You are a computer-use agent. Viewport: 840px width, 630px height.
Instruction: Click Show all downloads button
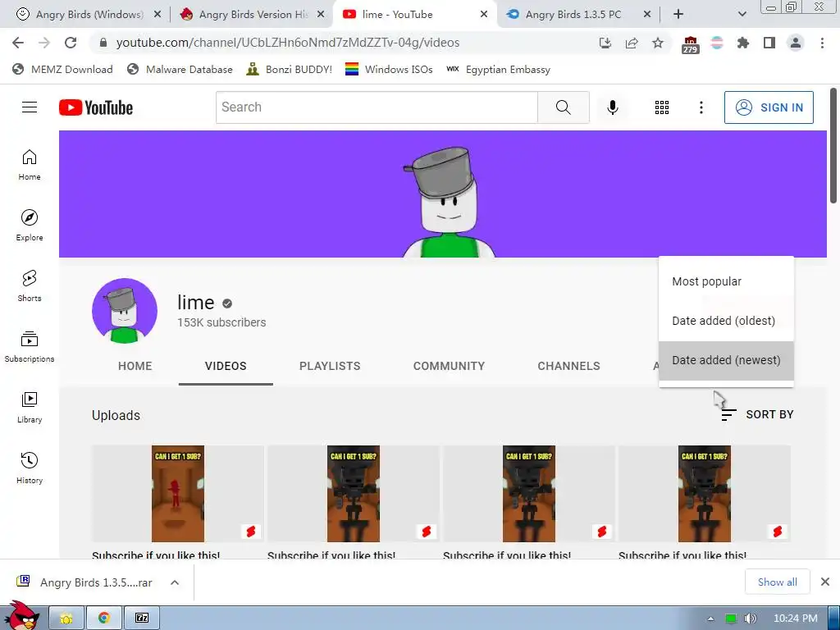tap(777, 582)
